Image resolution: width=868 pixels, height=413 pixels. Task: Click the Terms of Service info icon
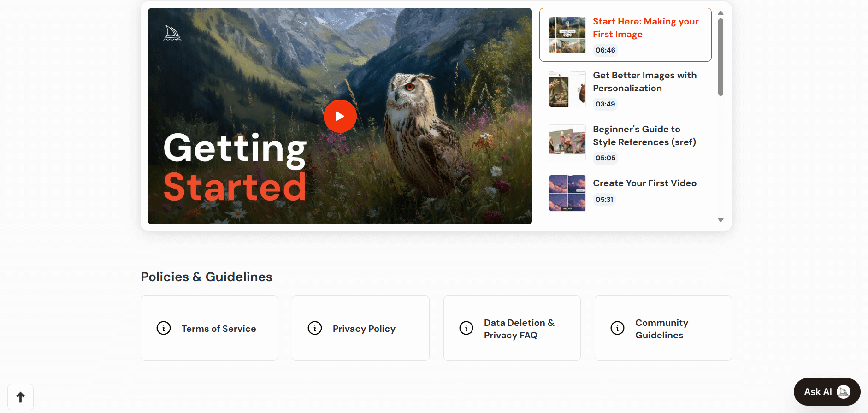(164, 328)
